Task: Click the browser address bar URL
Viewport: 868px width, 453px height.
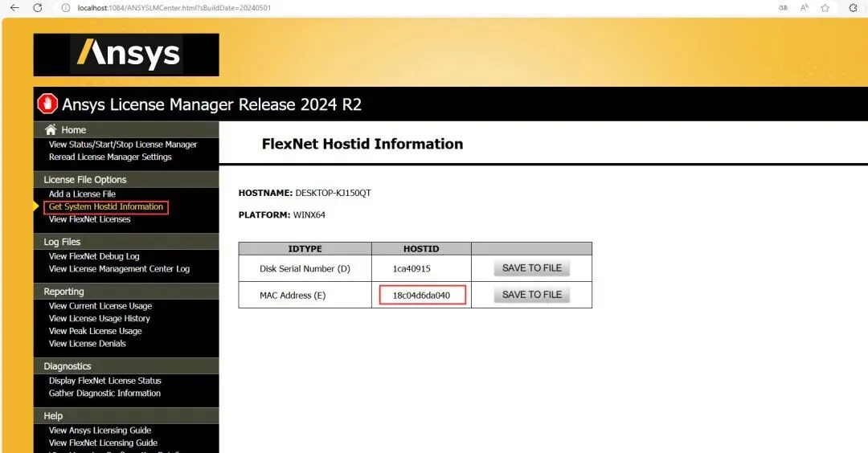Action: pos(174,8)
